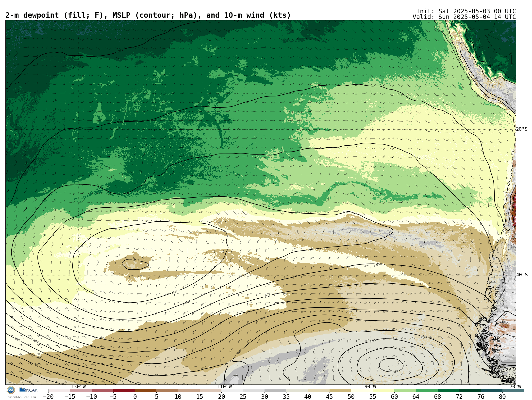
Task: Pick the gray swatch between 30 and 35
Action: [x=275, y=391]
